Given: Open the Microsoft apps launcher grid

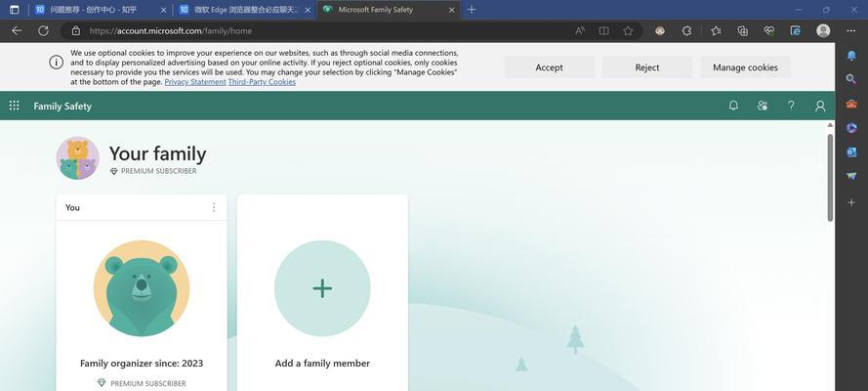Looking at the screenshot, I should [x=15, y=106].
